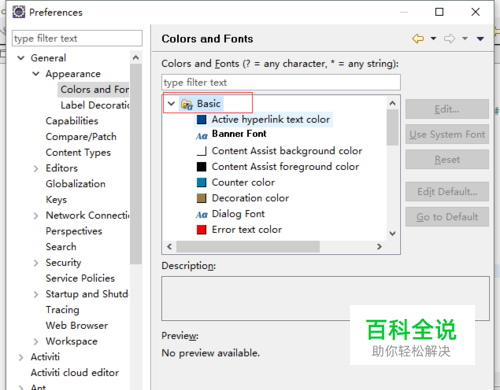
Task: Select the Counter color swatch
Action: click(201, 182)
